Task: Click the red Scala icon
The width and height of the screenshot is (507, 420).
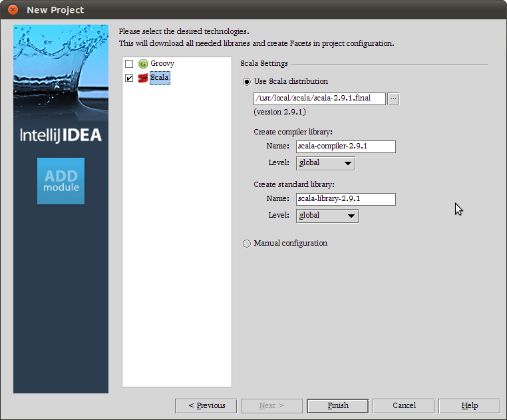Action: [143, 78]
